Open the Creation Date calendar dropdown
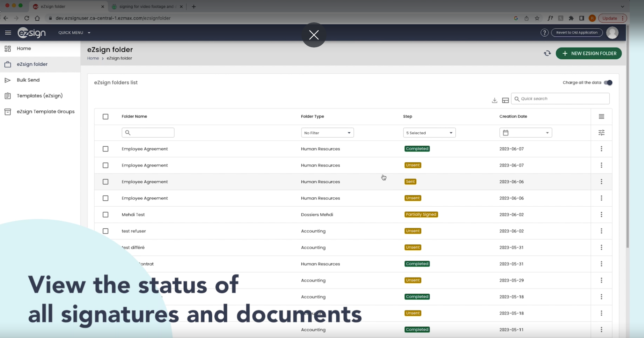Viewport: 644px width, 338px height. click(526, 133)
